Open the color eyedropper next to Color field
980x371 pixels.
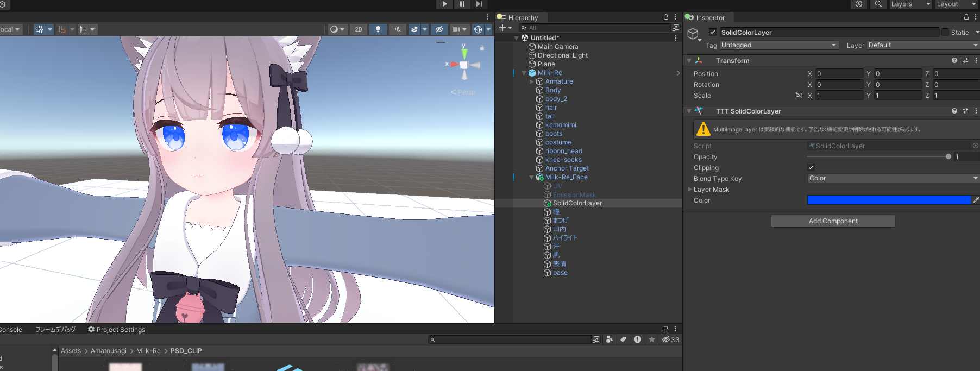(x=976, y=200)
